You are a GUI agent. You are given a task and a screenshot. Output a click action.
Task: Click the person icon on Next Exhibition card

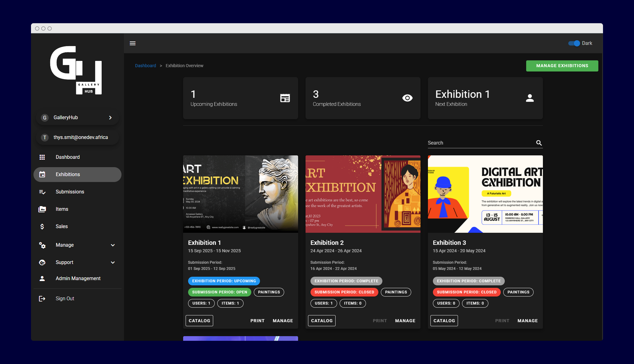pyautogui.click(x=530, y=98)
